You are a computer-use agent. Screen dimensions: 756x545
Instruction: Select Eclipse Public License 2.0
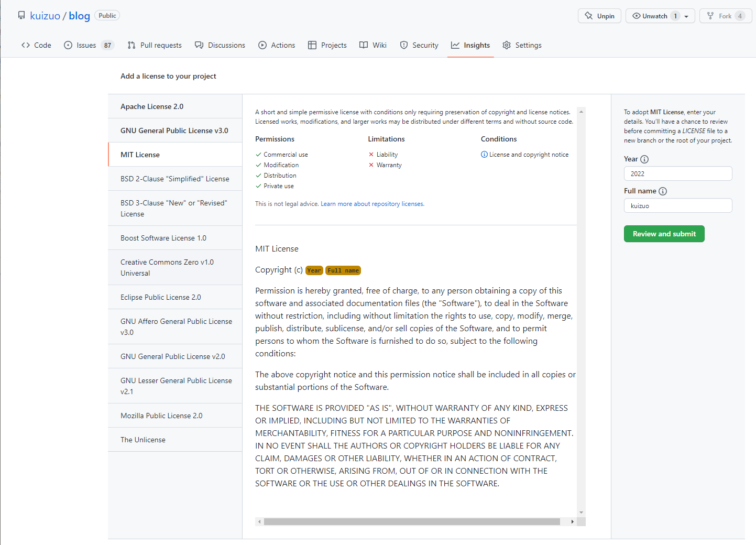pos(175,297)
